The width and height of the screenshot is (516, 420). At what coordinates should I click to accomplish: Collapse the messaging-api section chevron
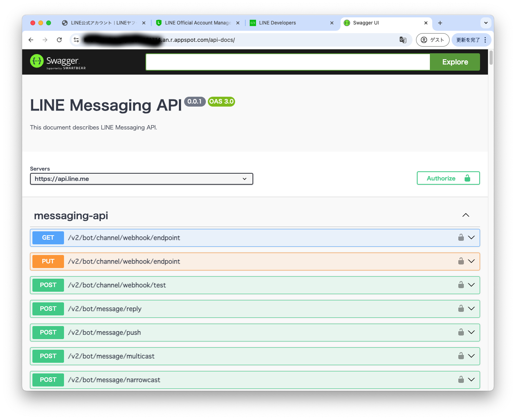coord(466,215)
